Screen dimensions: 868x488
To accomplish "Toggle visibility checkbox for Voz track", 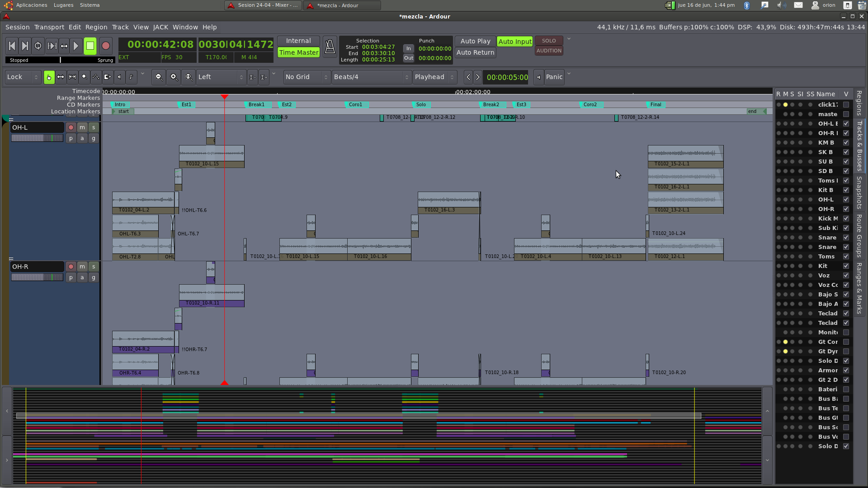I will pyautogui.click(x=846, y=276).
